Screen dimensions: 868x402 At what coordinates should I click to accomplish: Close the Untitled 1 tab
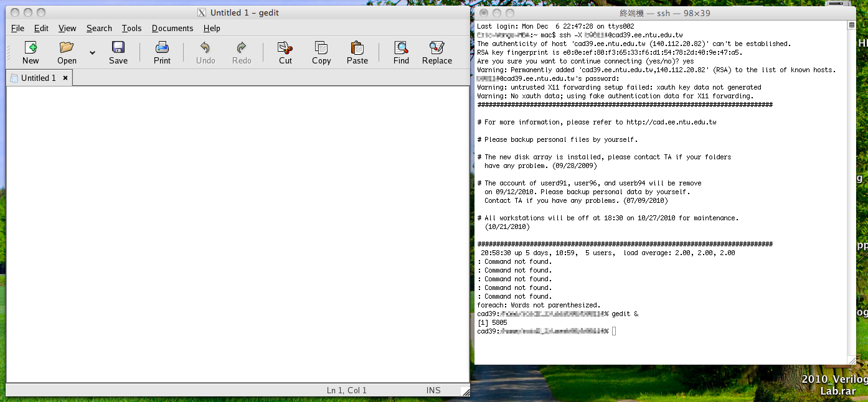click(65, 78)
